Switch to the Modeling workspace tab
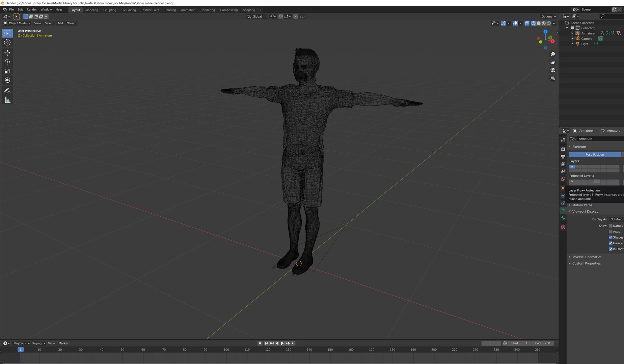The image size is (624, 364). tap(91, 10)
